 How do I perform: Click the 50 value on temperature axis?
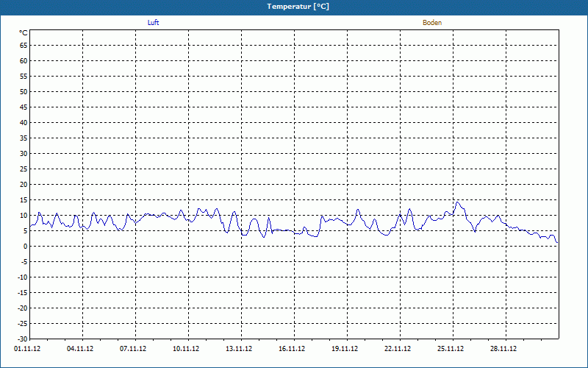[24, 91]
